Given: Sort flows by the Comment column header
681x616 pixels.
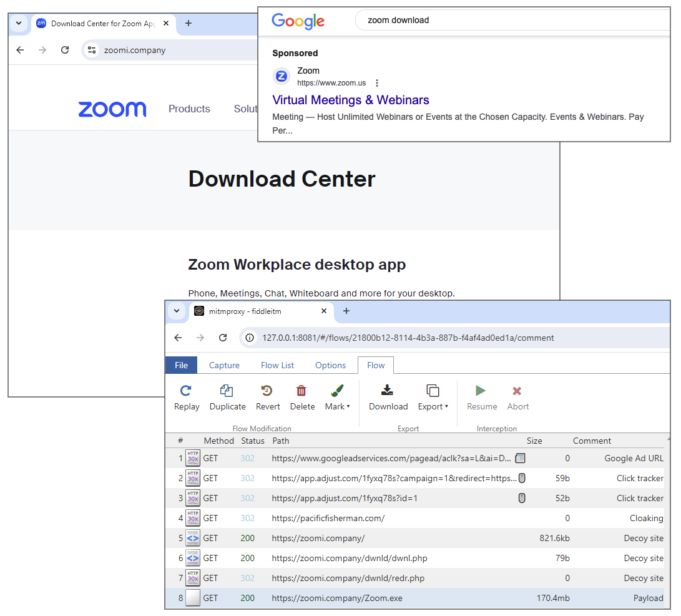Looking at the screenshot, I should (592, 441).
